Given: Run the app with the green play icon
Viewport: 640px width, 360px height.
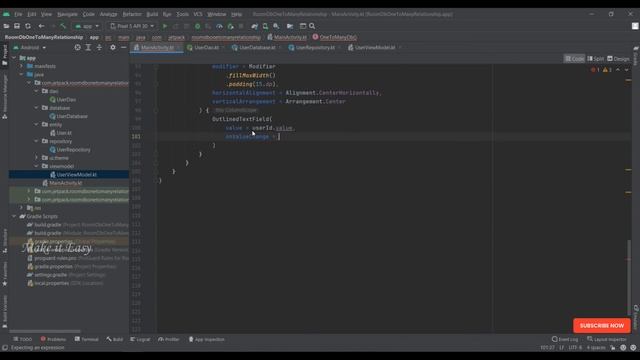Looking at the screenshot, I should (x=165, y=26).
